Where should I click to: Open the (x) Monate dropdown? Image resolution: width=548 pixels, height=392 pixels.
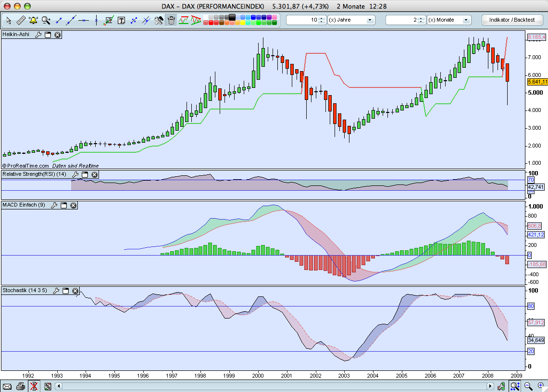pos(466,20)
